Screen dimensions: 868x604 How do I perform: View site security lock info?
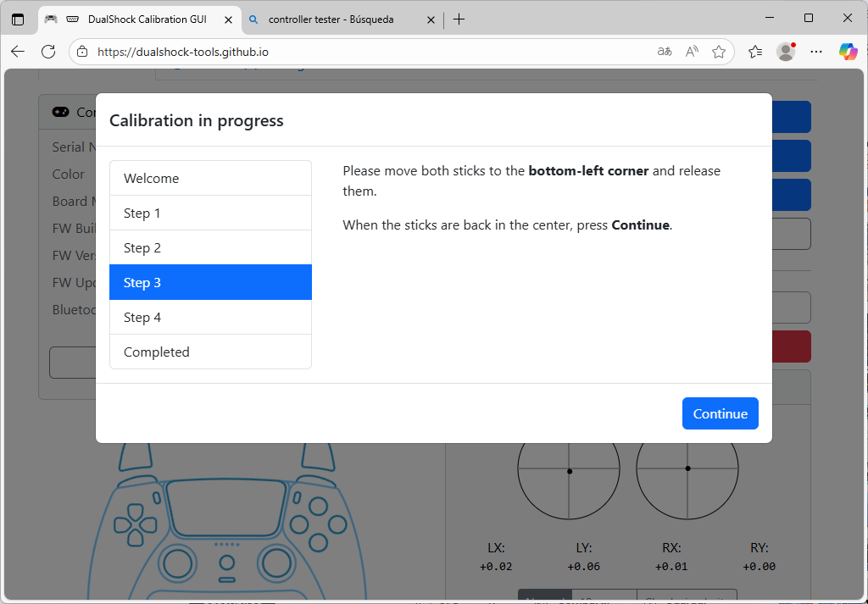coord(82,52)
